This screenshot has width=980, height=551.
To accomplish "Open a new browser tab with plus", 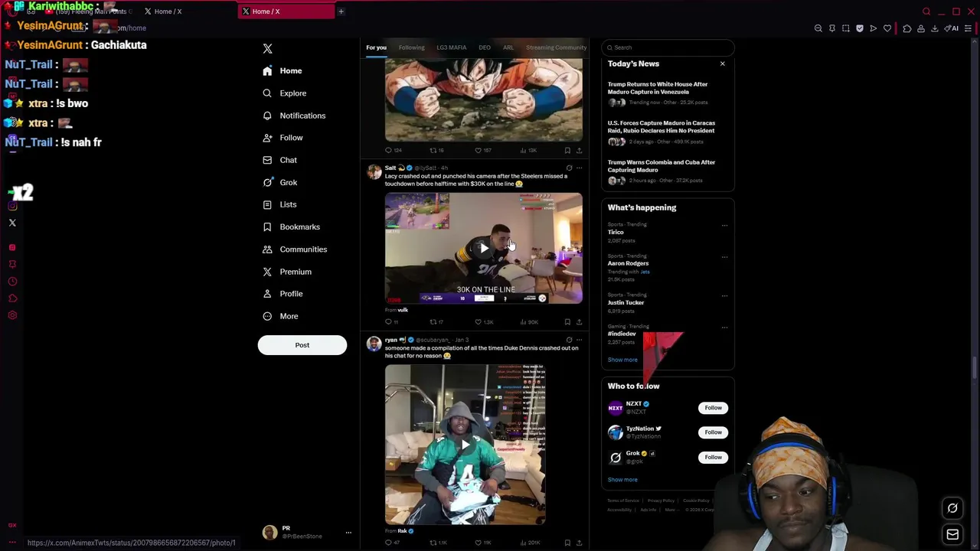I will coord(341,11).
